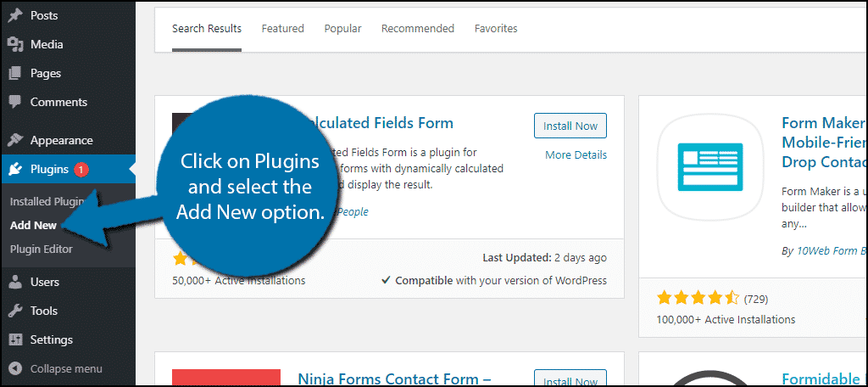
Task: Switch to the Popular tab
Action: coord(342,28)
